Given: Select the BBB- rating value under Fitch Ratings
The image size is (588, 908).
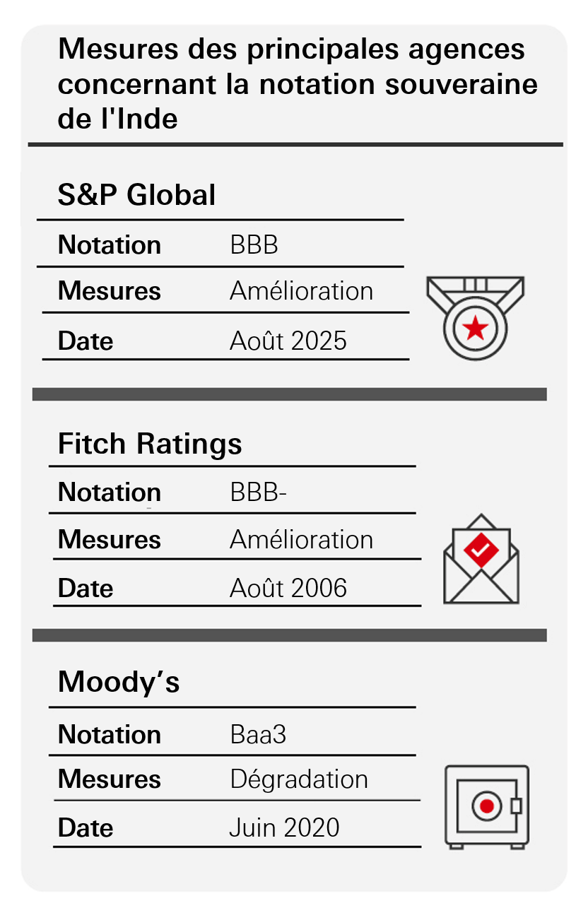Looking at the screenshot, I should click(259, 493).
